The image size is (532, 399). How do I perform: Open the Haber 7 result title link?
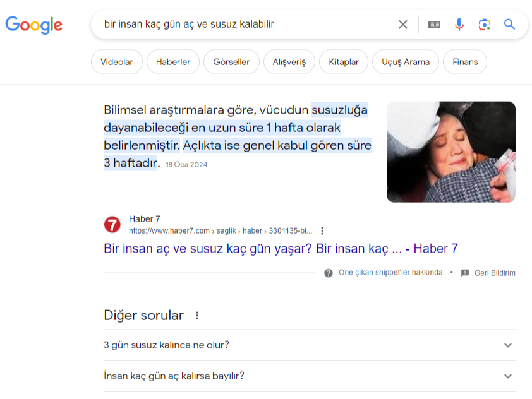[281, 249]
